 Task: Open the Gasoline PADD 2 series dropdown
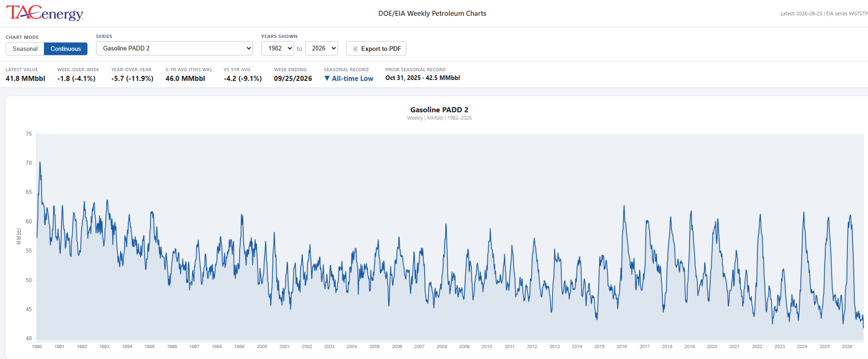(175, 48)
